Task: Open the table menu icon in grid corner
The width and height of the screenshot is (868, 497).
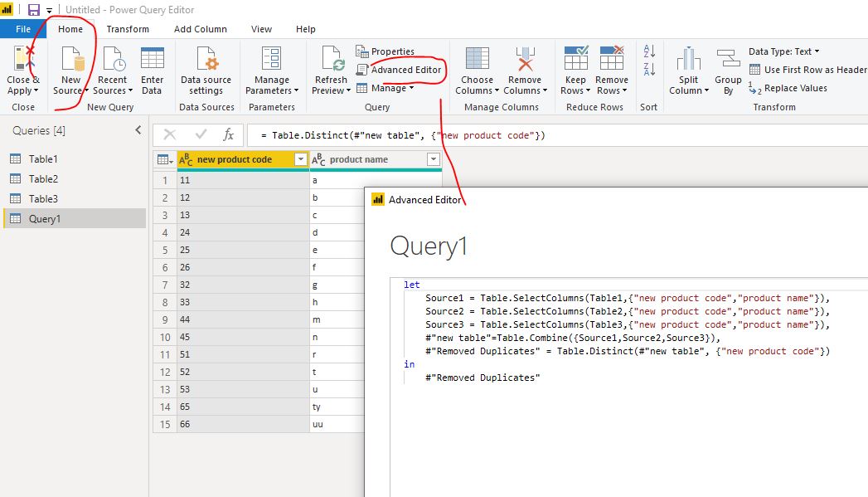Action: 165,159
